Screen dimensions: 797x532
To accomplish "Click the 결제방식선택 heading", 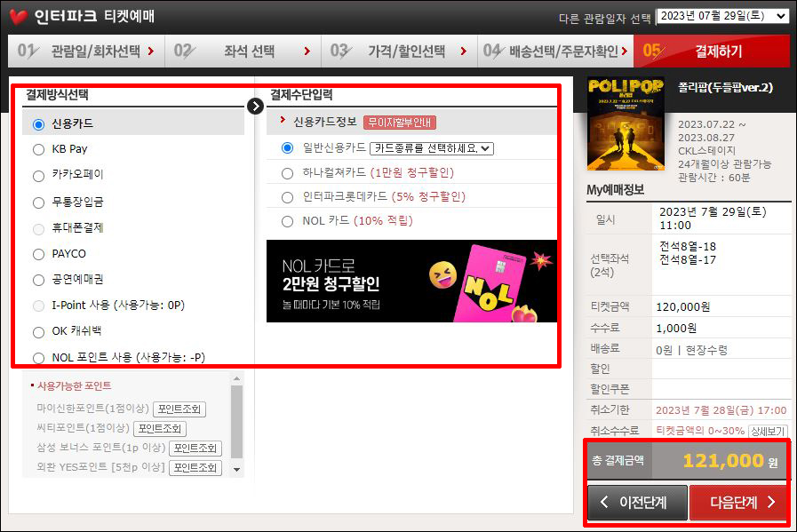I will [57, 94].
